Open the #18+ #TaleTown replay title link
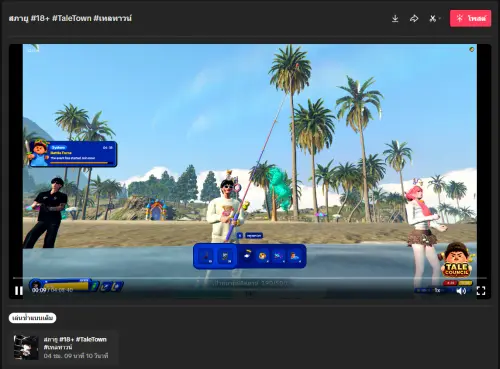 click(75, 343)
